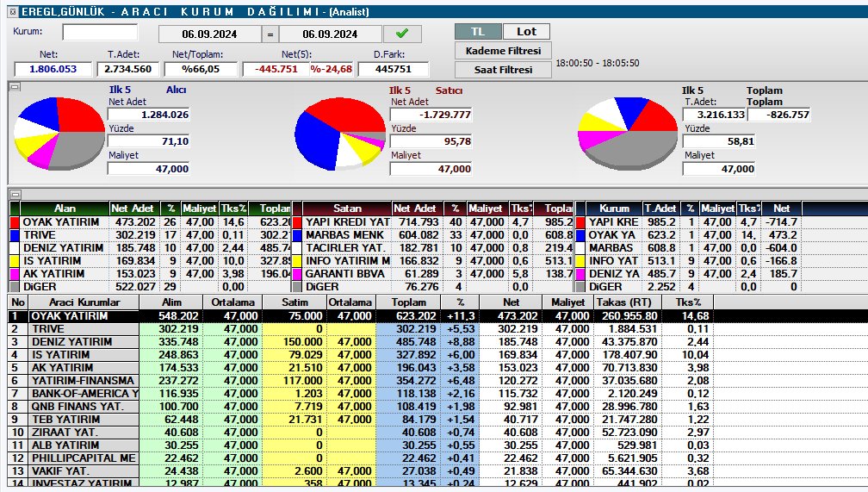Select the PHILLIPCAPITAL ME row

[x=437, y=458]
